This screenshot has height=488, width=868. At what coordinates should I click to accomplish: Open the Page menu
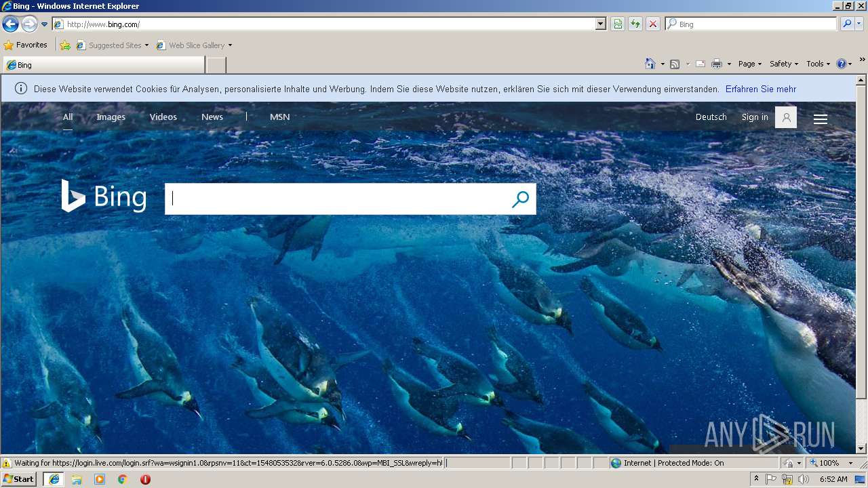pyautogui.click(x=750, y=64)
